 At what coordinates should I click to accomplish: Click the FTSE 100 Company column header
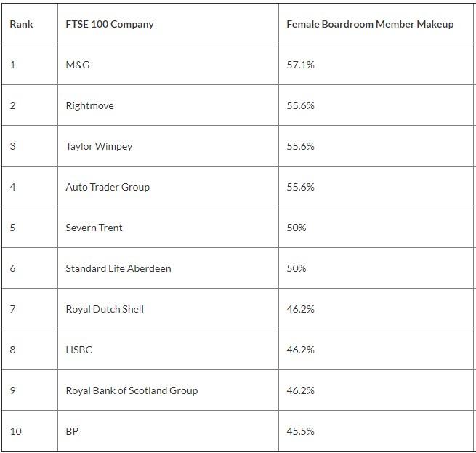coord(109,24)
